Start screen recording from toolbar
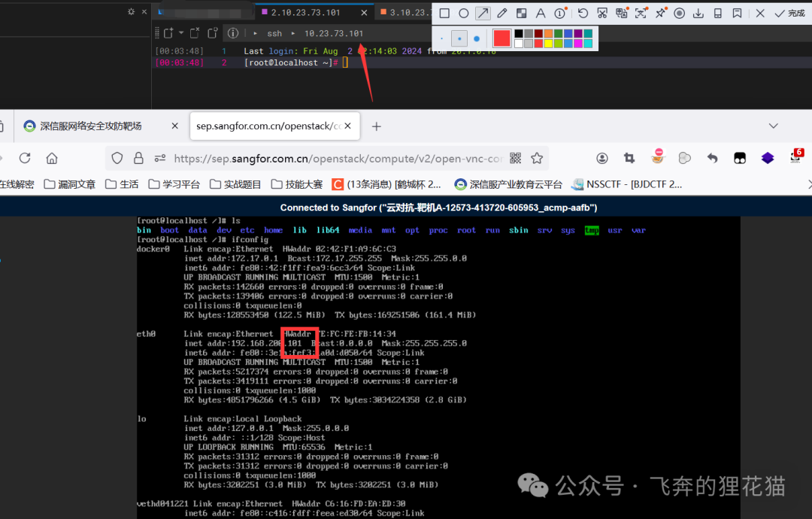812x519 pixels. click(x=680, y=14)
